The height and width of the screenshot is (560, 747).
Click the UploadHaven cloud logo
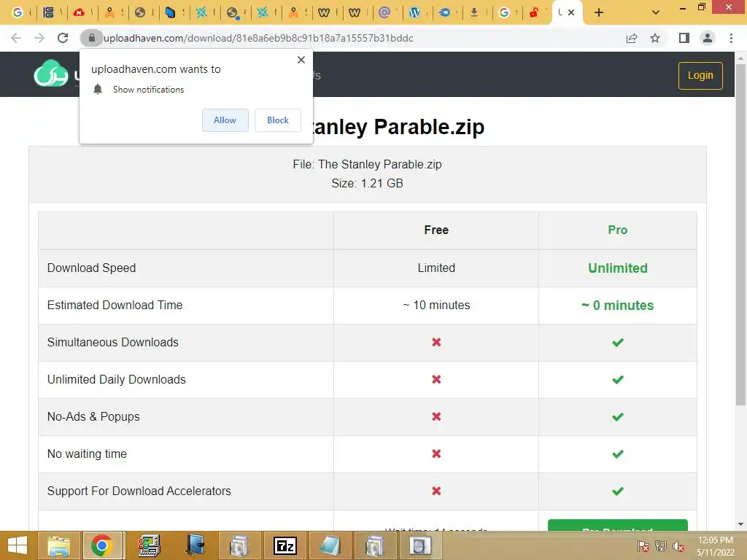coord(50,74)
